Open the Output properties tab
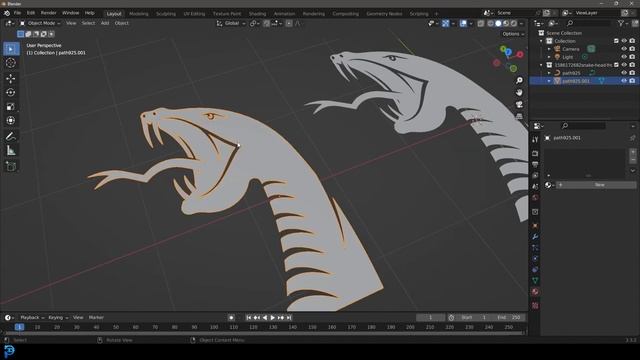 (535, 164)
